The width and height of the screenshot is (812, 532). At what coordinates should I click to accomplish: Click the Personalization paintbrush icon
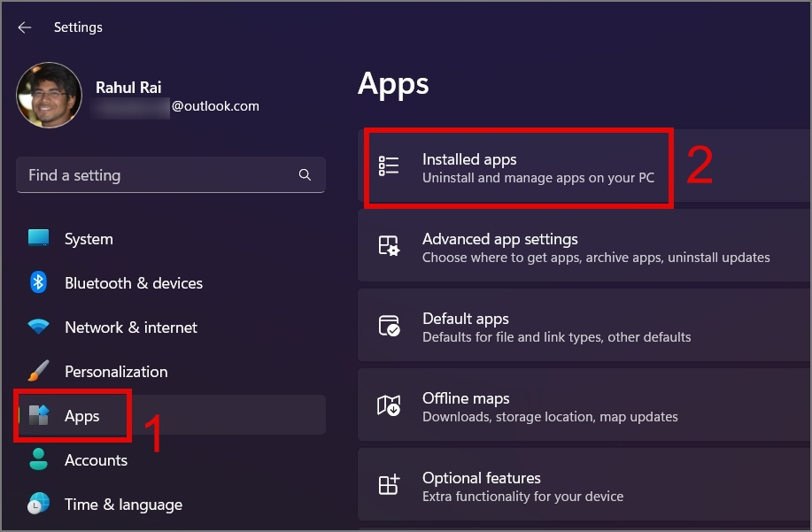(38, 371)
